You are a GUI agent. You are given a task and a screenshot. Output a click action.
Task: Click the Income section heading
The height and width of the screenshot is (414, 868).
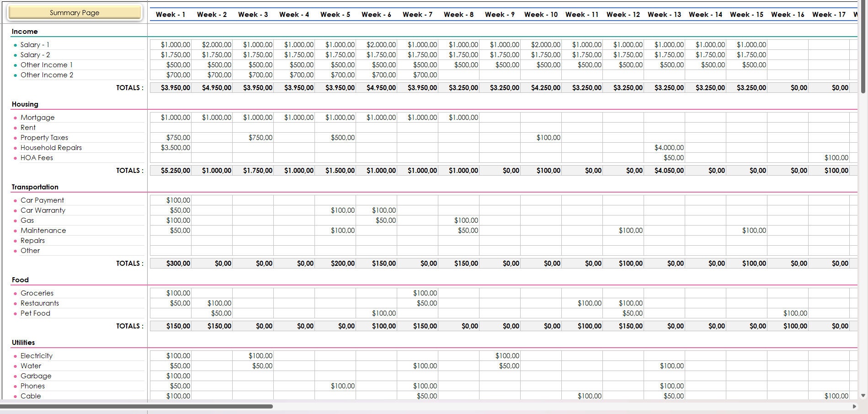coord(25,32)
